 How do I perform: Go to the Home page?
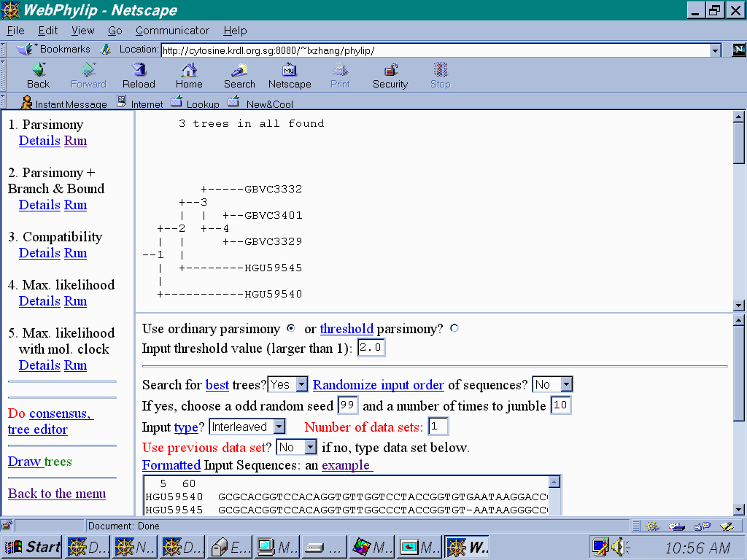pos(189,76)
